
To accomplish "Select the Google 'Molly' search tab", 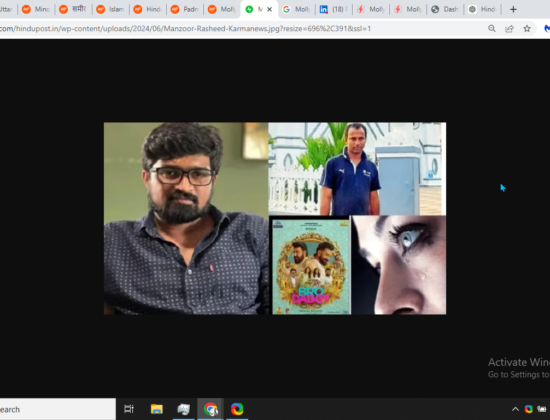I will pyautogui.click(x=296, y=9).
